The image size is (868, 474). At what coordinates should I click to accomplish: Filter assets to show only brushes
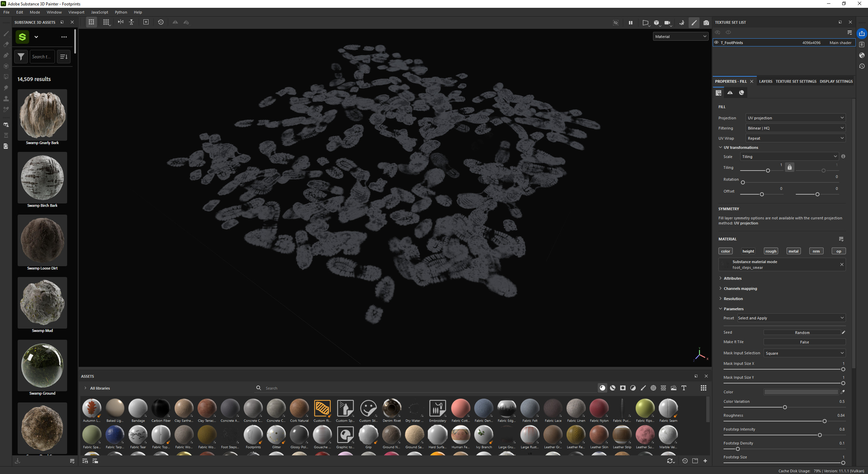coord(643,388)
